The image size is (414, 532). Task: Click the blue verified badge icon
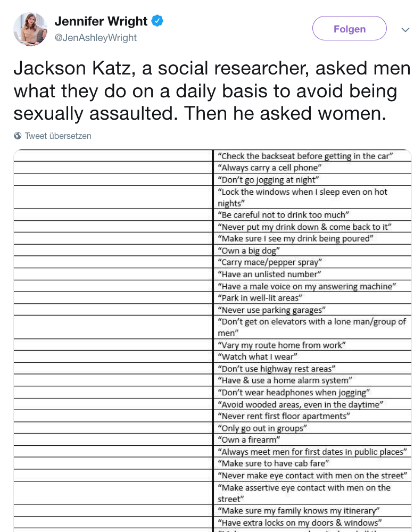point(157,21)
